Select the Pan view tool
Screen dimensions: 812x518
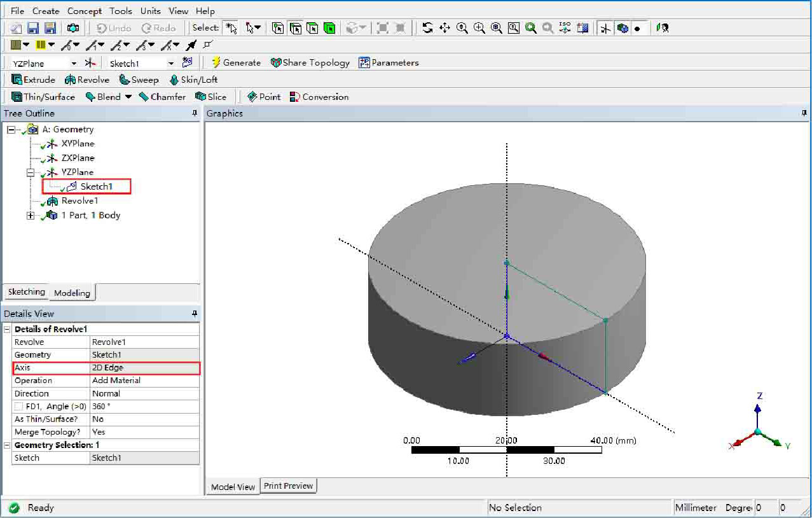tap(444, 28)
